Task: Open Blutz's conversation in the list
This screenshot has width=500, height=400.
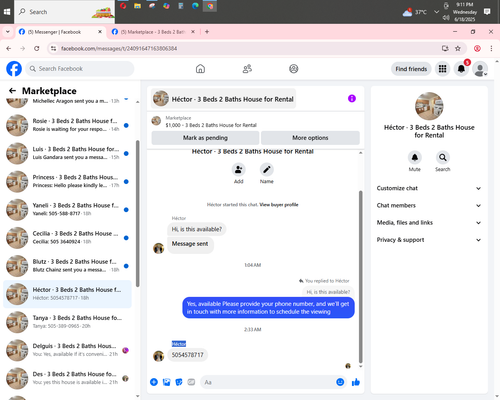Action: coord(67,266)
